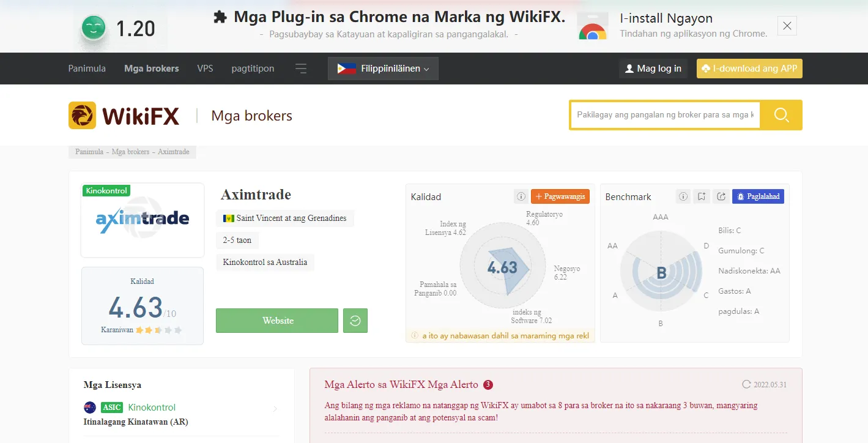
Task: Click the Aximtrade broker title
Action: tap(256, 195)
